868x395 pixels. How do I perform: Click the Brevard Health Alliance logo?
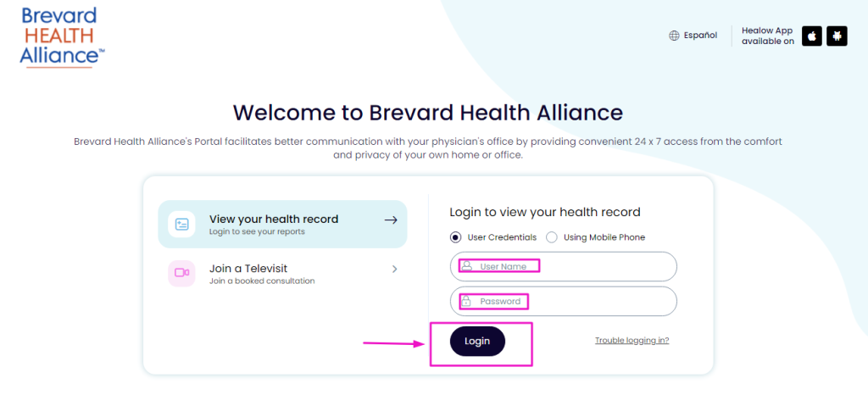(x=62, y=37)
